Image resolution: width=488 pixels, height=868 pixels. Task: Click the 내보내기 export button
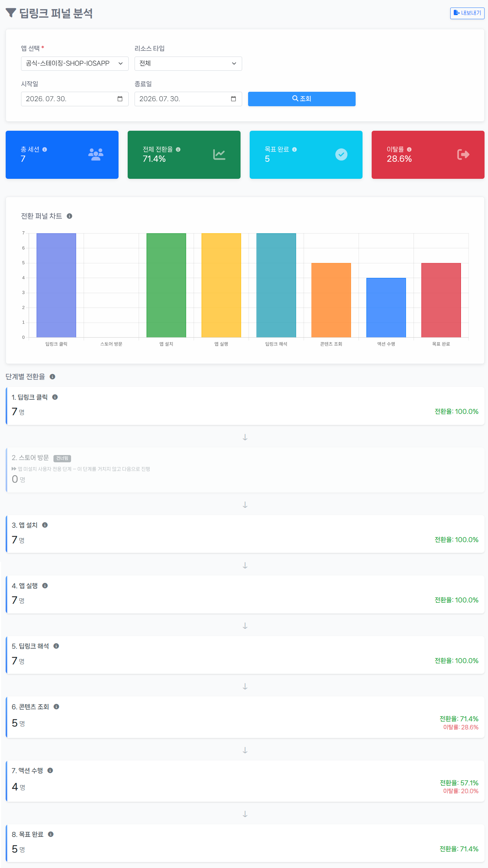point(467,13)
